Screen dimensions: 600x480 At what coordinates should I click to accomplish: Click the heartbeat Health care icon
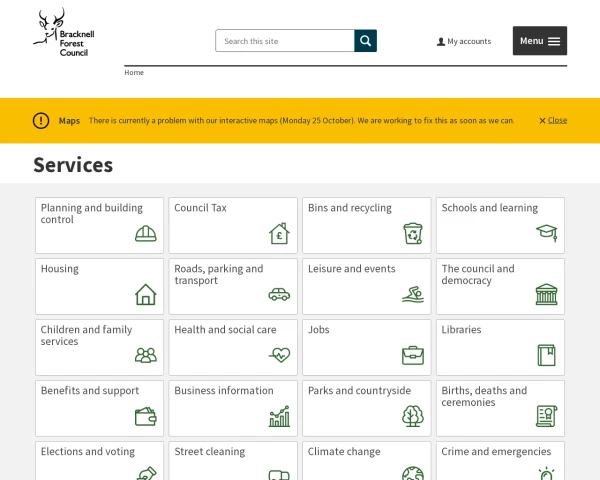tap(279, 355)
